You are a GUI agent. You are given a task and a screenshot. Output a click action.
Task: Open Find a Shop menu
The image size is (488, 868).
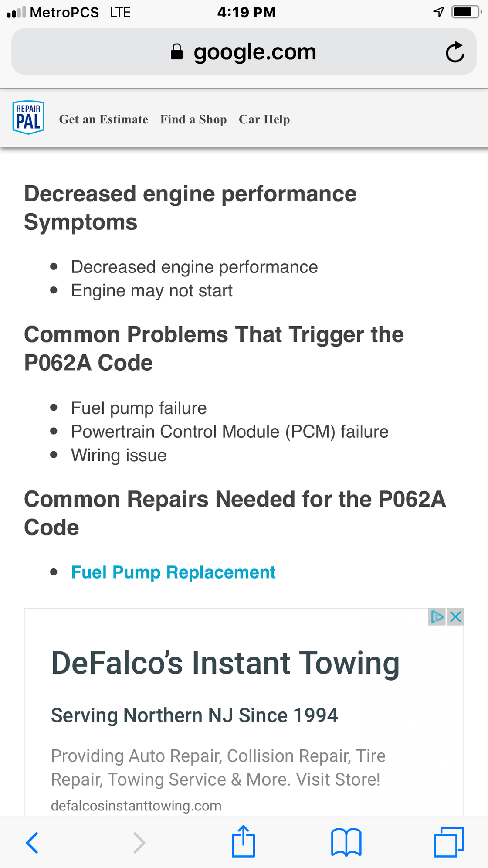click(x=193, y=119)
